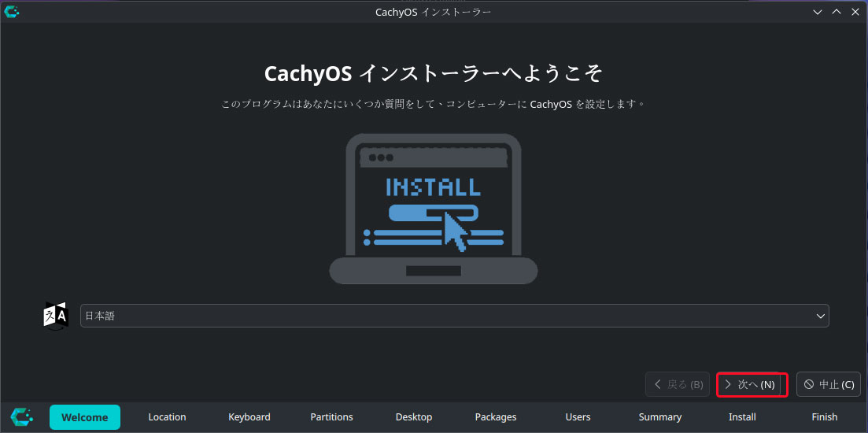This screenshot has height=433, width=868.
Task: Select the Desktop step tab
Action: (x=414, y=417)
